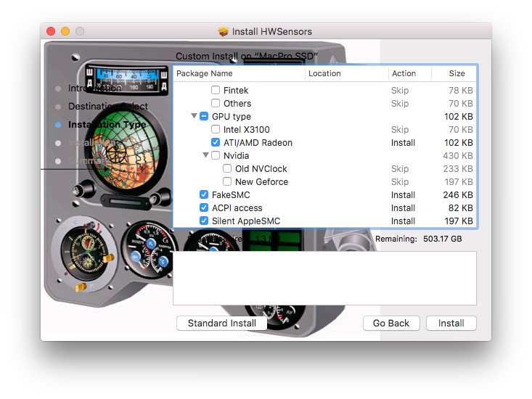The width and height of the screenshot is (532, 399).
Task: Click the package description text area
Action: tap(324, 278)
